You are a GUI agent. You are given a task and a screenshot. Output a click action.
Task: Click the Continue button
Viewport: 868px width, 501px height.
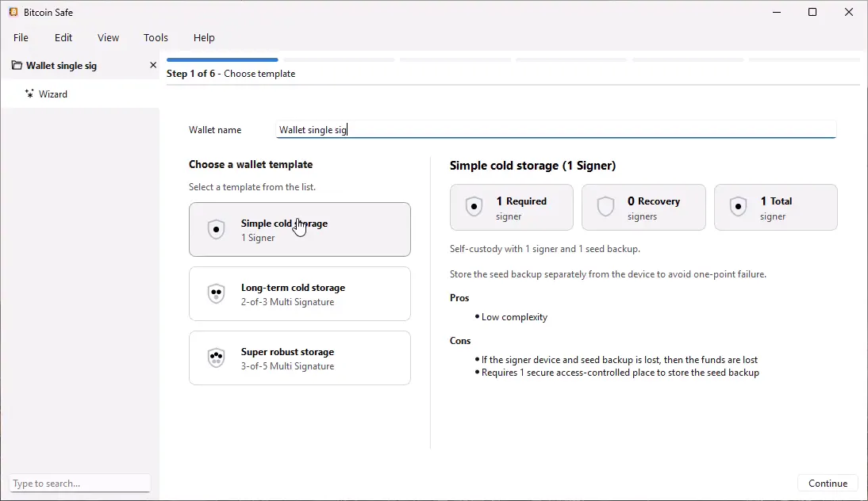click(x=828, y=484)
